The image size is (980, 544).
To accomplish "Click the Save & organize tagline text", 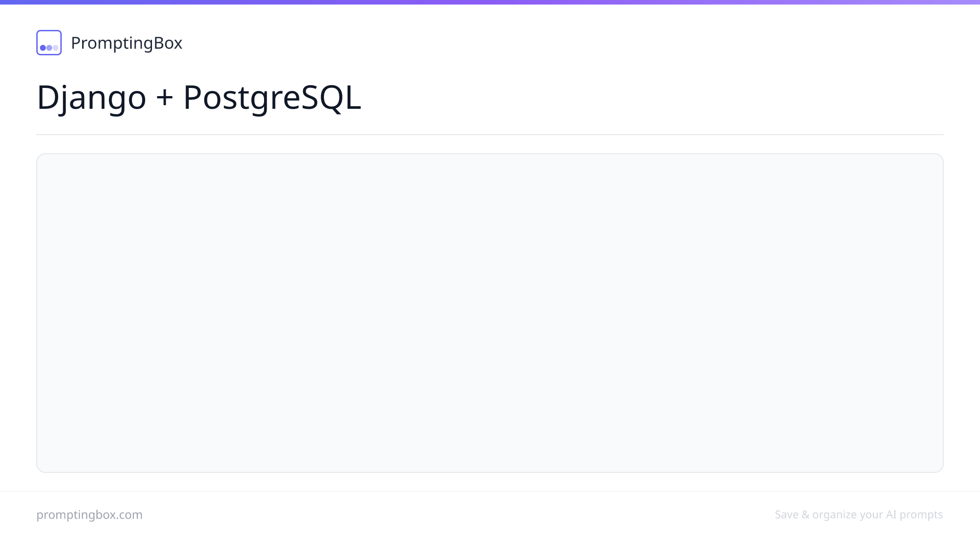I will pos(858,515).
